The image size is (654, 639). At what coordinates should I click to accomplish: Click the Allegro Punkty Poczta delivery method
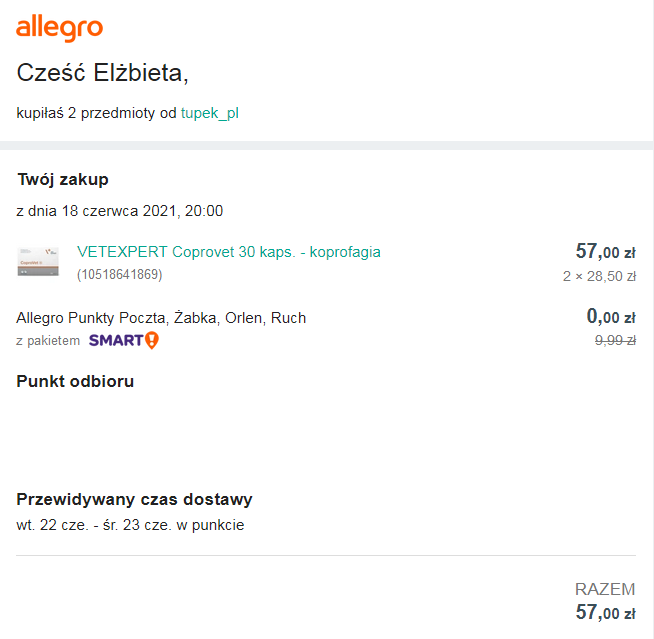tap(161, 318)
